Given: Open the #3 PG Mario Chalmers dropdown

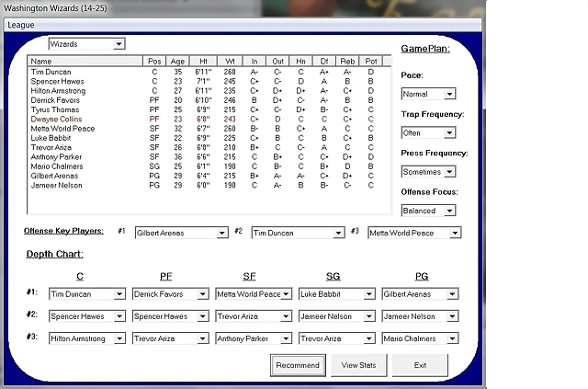Looking at the screenshot, I should click(x=420, y=338).
